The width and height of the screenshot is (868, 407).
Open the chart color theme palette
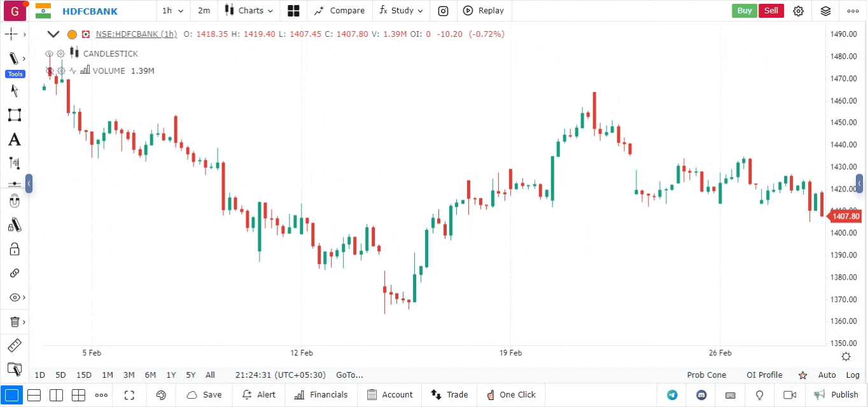pos(161,395)
